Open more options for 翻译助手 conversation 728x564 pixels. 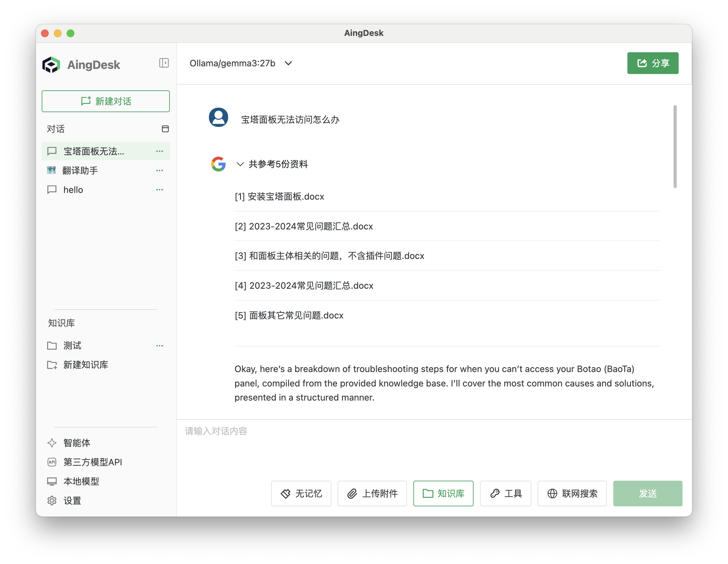click(x=160, y=171)
